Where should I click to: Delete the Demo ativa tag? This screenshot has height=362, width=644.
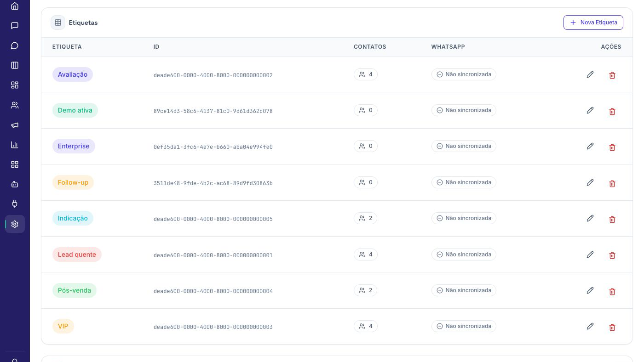(x=612, y=111)
